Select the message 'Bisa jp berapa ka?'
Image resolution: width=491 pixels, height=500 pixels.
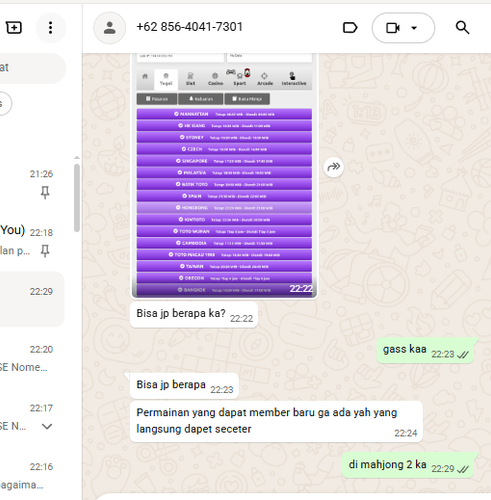click(194, 314)
